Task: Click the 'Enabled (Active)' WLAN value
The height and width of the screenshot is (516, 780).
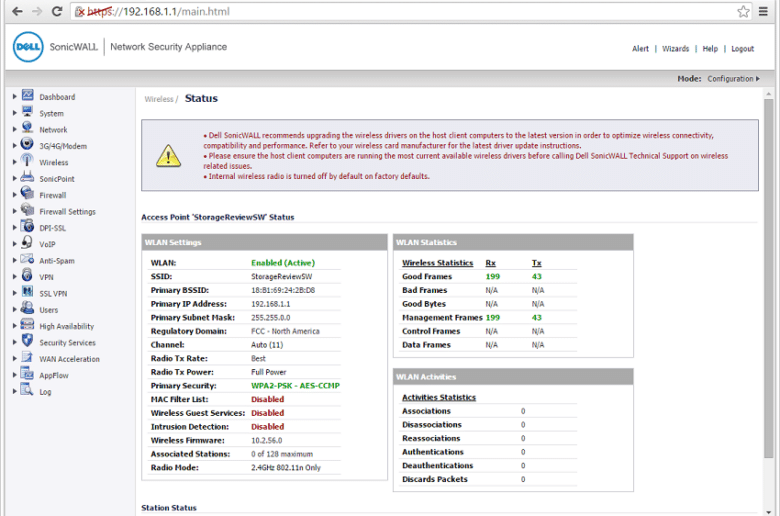Action: click(283, 263)
